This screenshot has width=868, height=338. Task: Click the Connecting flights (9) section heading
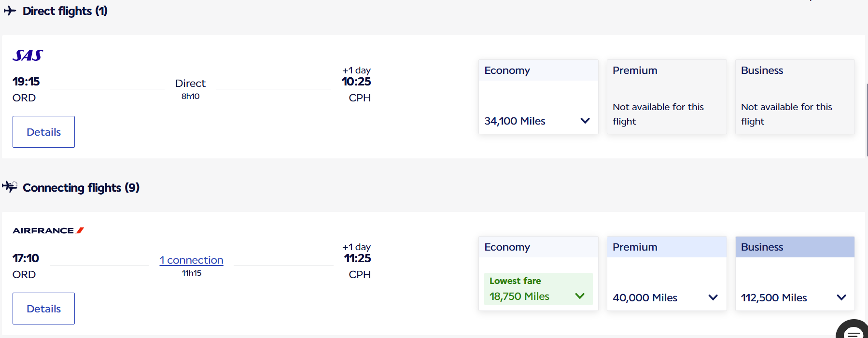tap(80, 187)
